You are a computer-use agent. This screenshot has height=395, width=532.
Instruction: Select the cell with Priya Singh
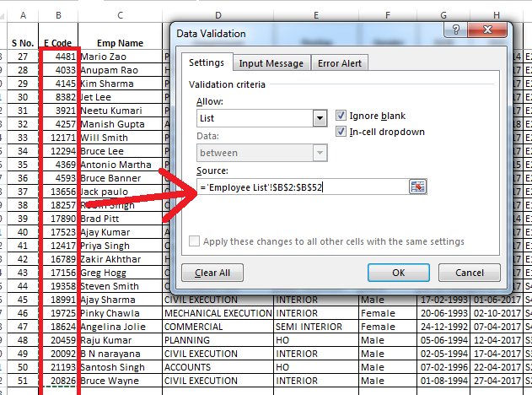(x=120, y=246)
